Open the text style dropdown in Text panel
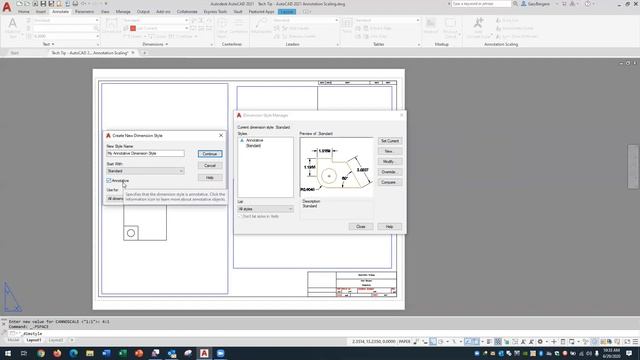The height and width of the screenshot is (360, 640). 66,20
